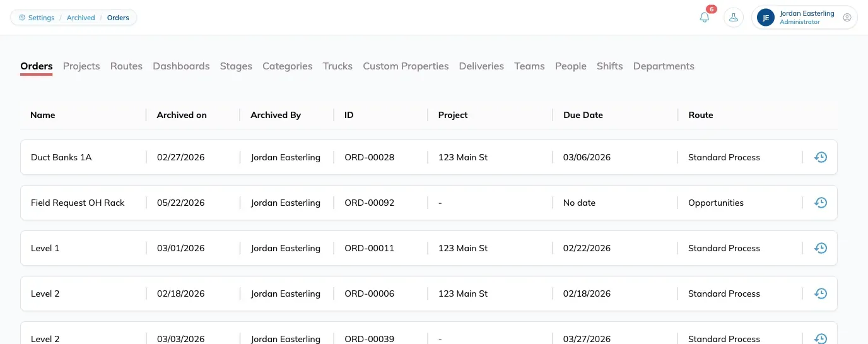Open the Departments tab
The image size is (868, 344).
pos(664,66)
